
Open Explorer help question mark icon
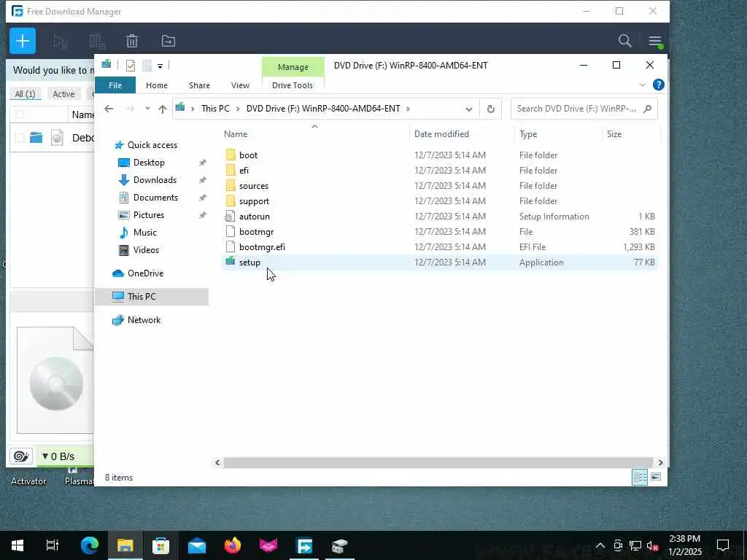point(659,85)
